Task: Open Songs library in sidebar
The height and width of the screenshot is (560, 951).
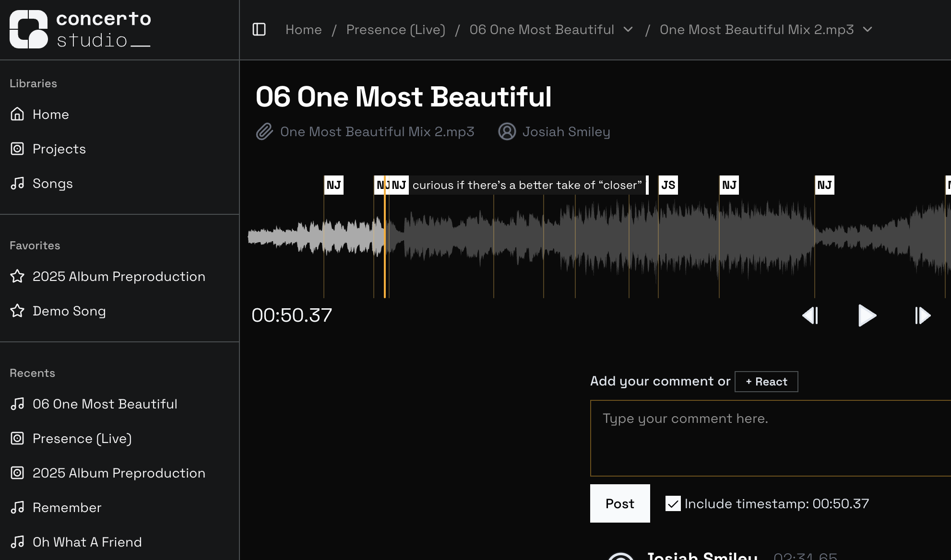Action: pos(53,184)
